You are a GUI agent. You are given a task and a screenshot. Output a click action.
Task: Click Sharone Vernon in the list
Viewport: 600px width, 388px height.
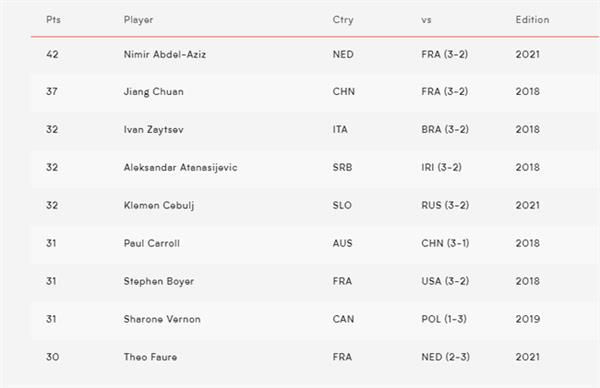(x=162, y=319)
